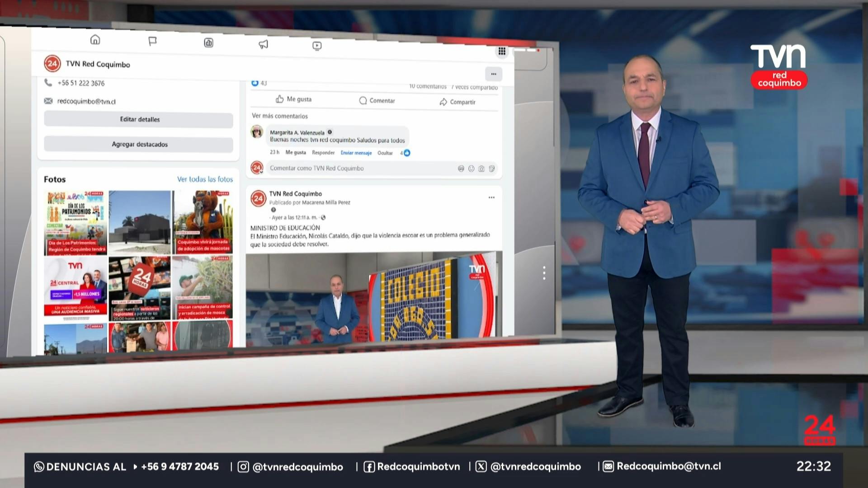Screen dimensions: 868x488
Task: Open the video play icon in top navigation
Action: (x=317, y=46)
